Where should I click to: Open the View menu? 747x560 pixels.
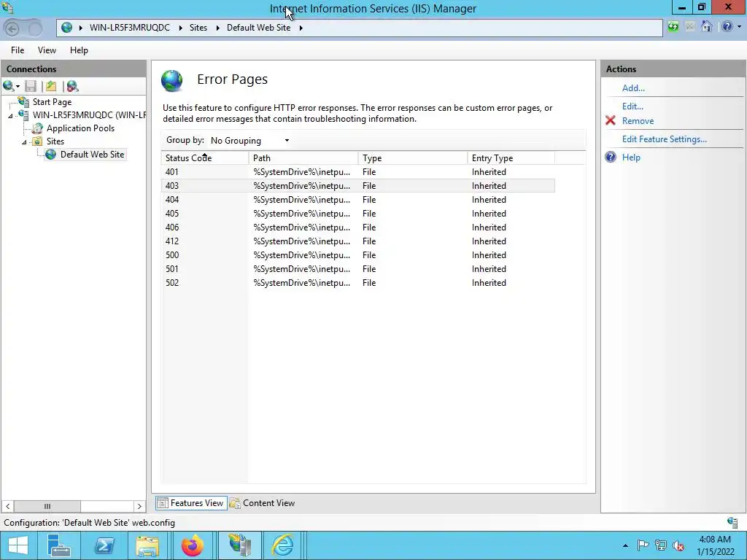point(47,50)
